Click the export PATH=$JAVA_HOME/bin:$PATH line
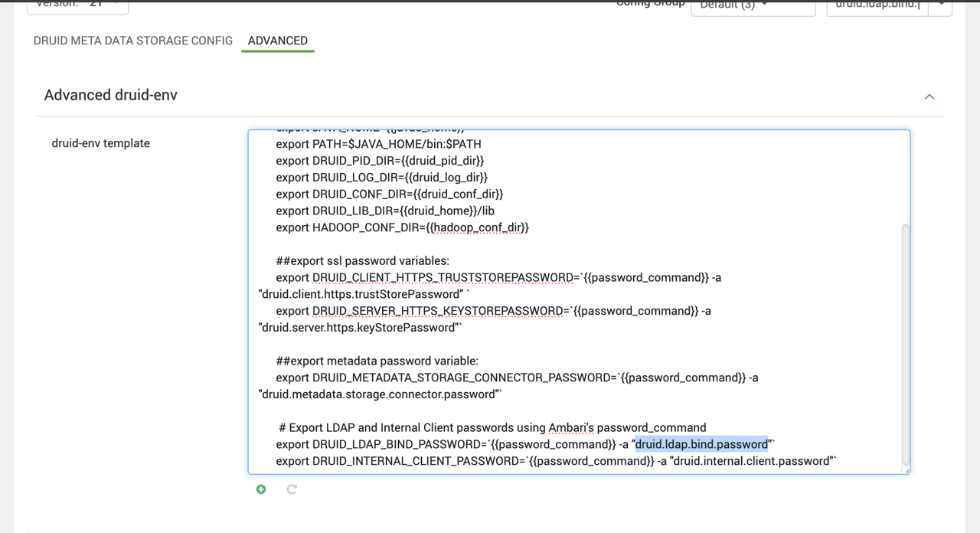The image size is (980, 533). click(378, 144)
